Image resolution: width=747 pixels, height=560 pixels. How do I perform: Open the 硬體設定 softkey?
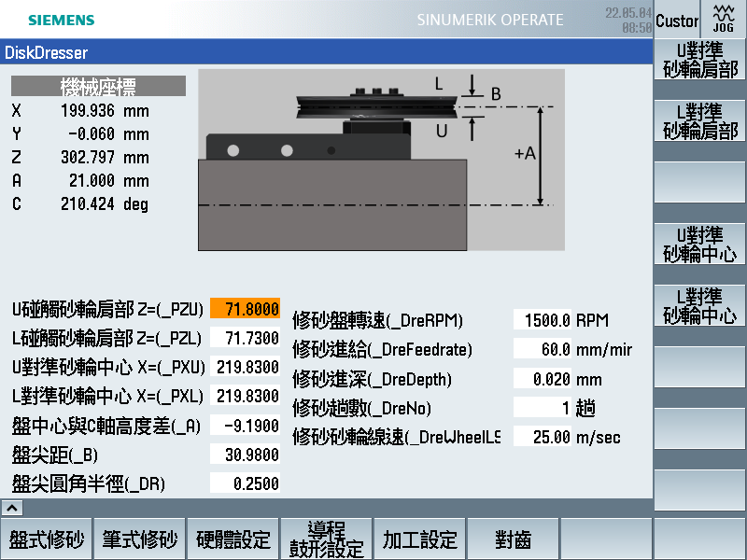233,539
